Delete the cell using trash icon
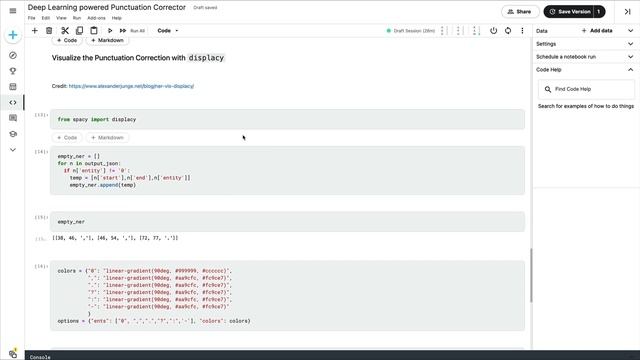Viewport: 640px width, 360px height. [49, 31]
